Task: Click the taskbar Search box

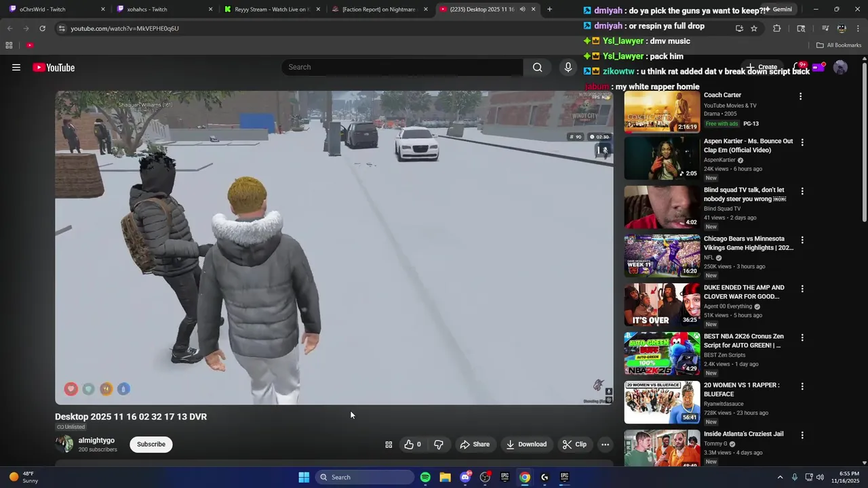Action: pos(365,477)
